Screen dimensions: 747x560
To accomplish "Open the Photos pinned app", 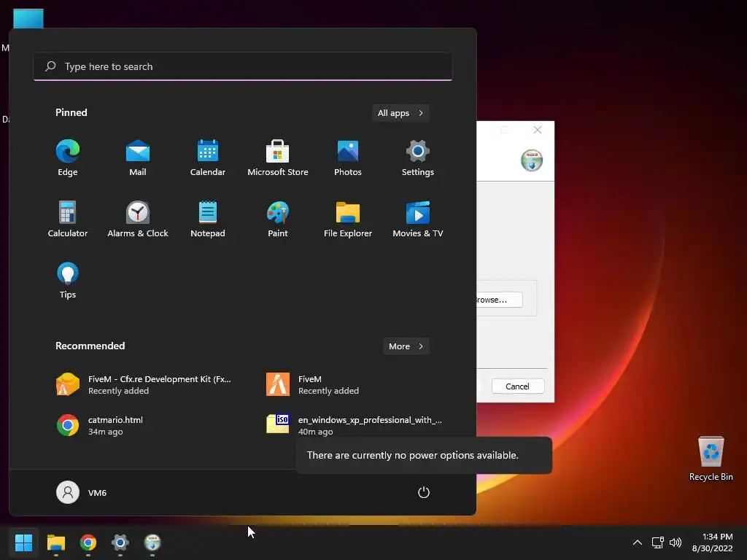I will [x=348, y=158].
